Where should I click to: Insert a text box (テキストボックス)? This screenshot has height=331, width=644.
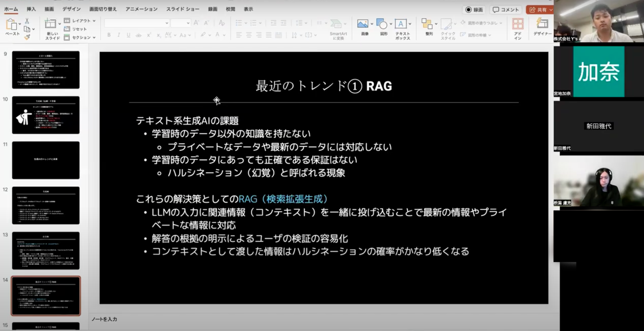pos(402,29)
